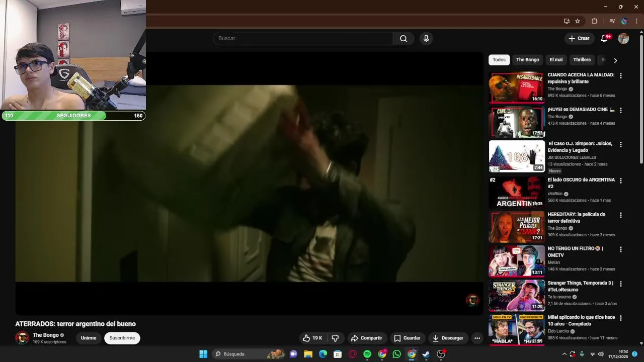
Task: Click the Crear button
Action: point(578,39)
